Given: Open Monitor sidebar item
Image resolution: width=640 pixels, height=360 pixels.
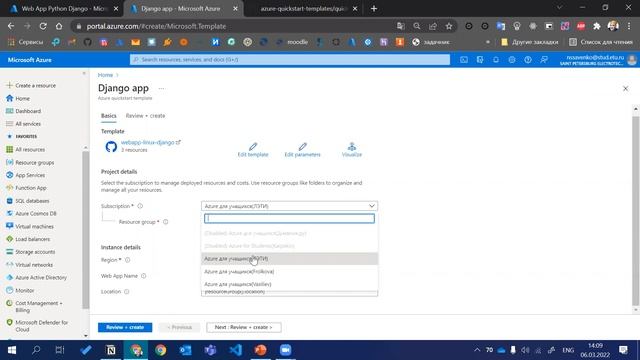Looking at the screenshot, I should coord(20,290).
